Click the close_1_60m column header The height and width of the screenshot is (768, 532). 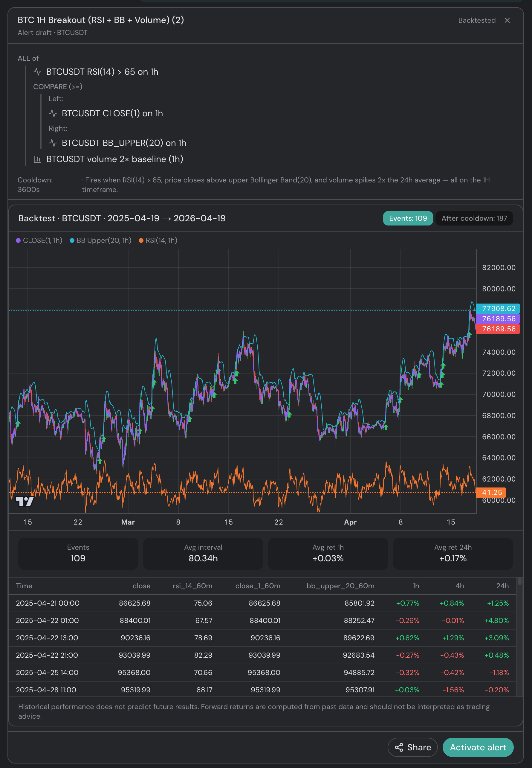(x=258, y=586)
